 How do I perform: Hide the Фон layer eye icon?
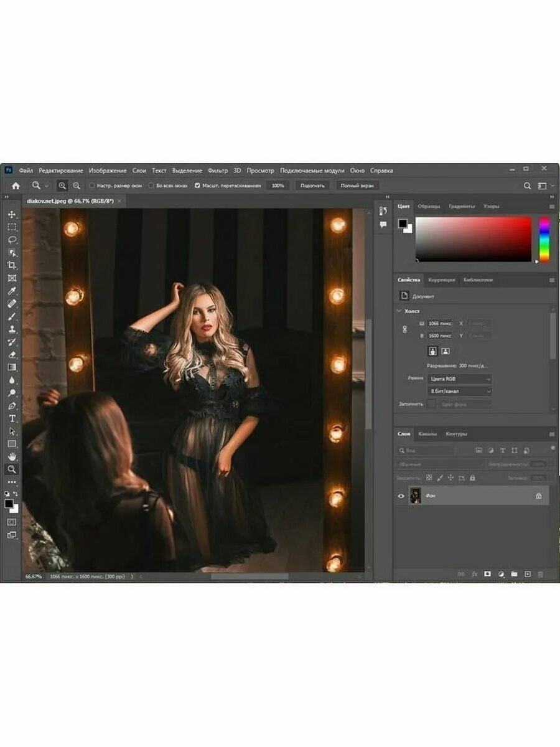pos(401,496)
